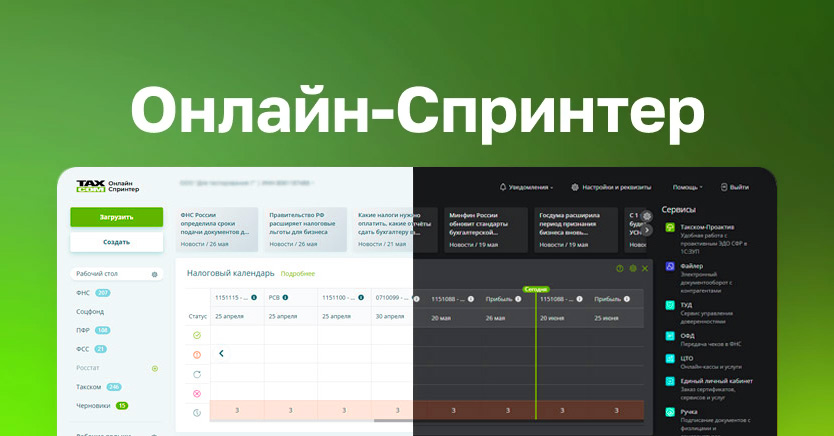This screenshot has height=436, width=834.
Task: Click pending count 3 under 20 мая
Action: (453, 410)
